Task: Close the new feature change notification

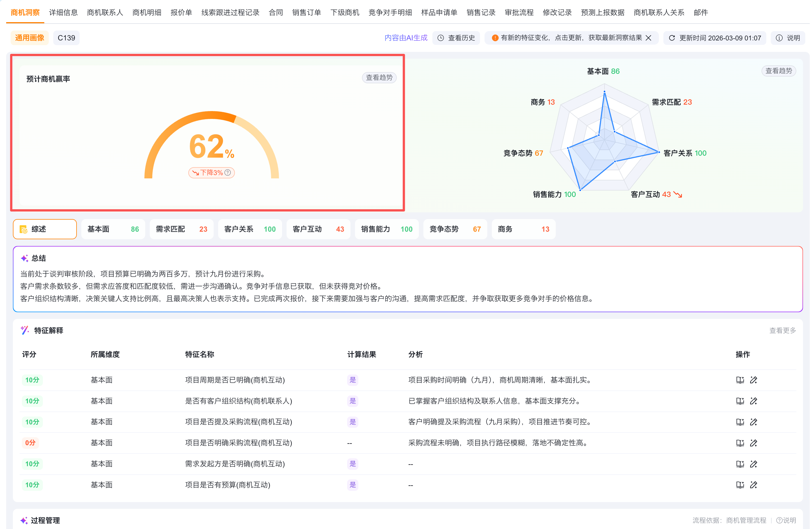Action: pyautogui.click(x=649, y=38)
